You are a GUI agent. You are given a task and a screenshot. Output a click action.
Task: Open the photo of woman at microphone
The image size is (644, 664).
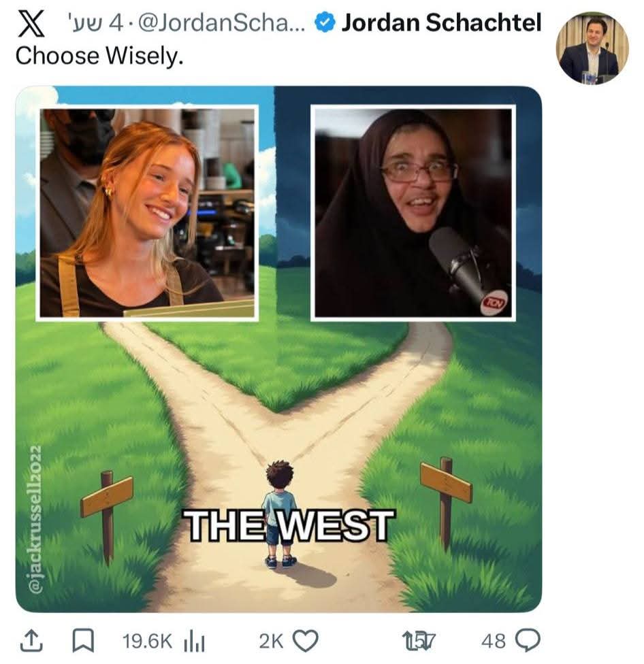[413, 213]
